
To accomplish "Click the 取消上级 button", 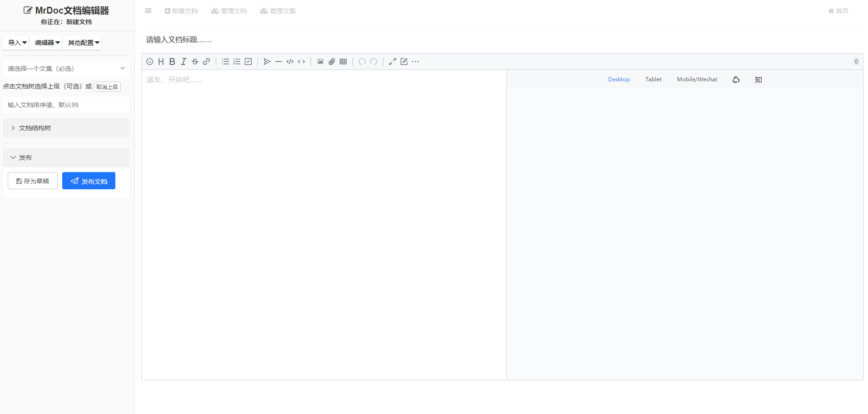I will point(107,87).
